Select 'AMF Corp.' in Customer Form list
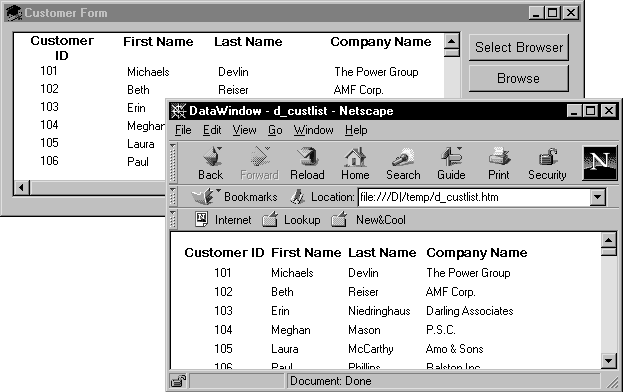 (x=358, y=90)
